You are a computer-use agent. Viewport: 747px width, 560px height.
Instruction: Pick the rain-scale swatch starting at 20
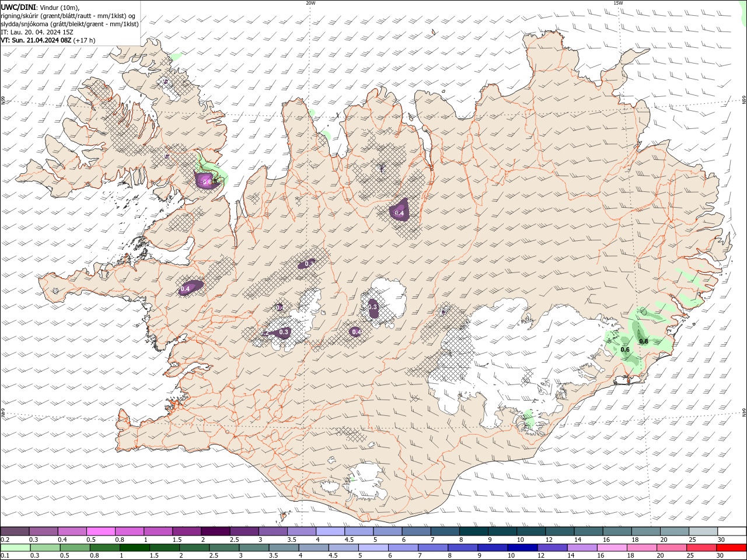click(x=671, y=548)
